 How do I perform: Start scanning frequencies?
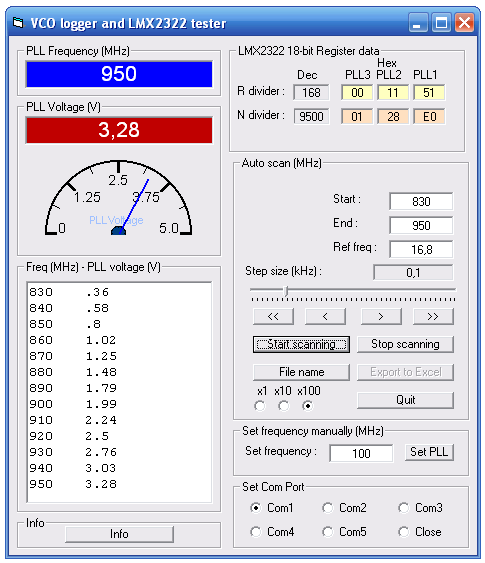point(301,344)
